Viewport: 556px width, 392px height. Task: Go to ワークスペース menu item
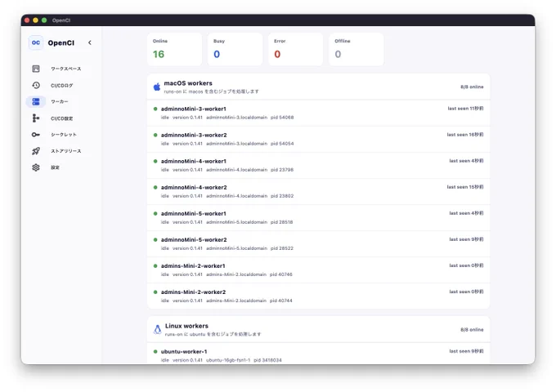click(66, 69)
